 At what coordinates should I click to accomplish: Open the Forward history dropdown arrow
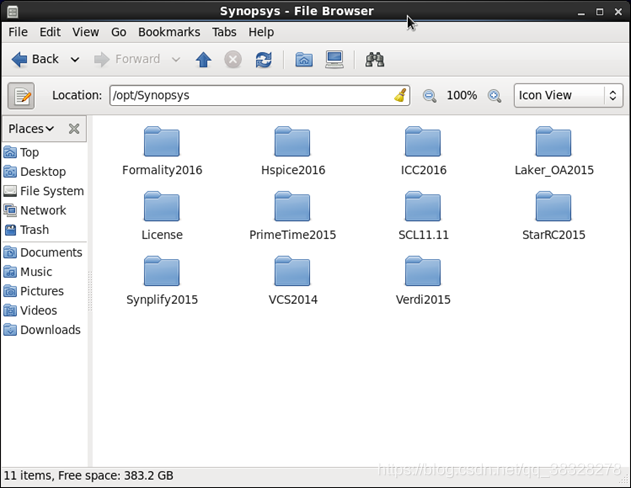point(176,60)
